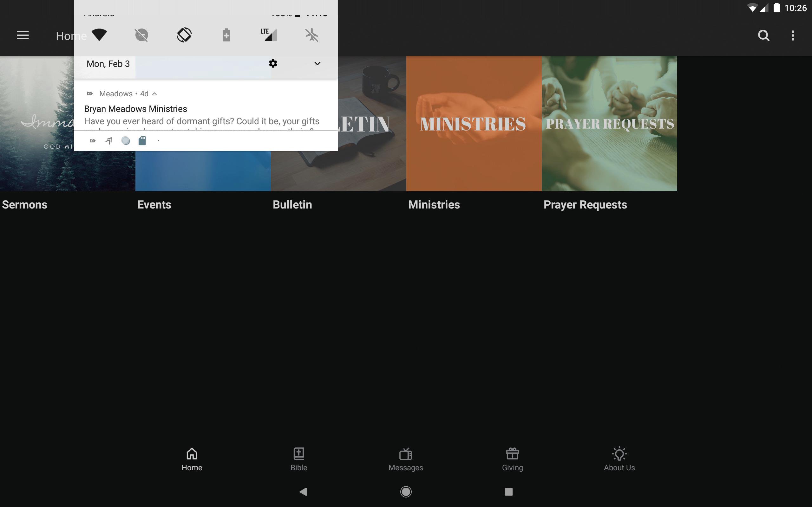Tap the search magnifier icon

763,35
